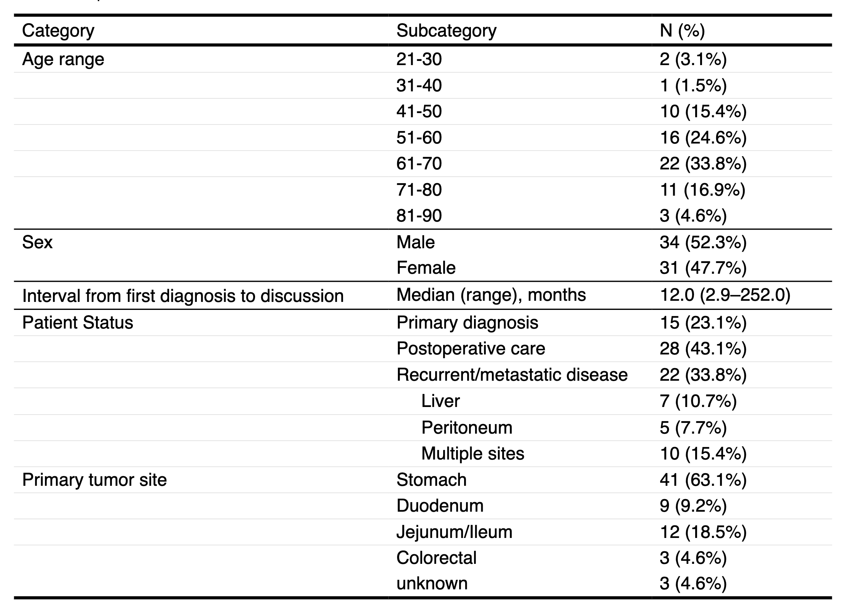Click Interval from first diagnosis to discussion

[183, 296]
